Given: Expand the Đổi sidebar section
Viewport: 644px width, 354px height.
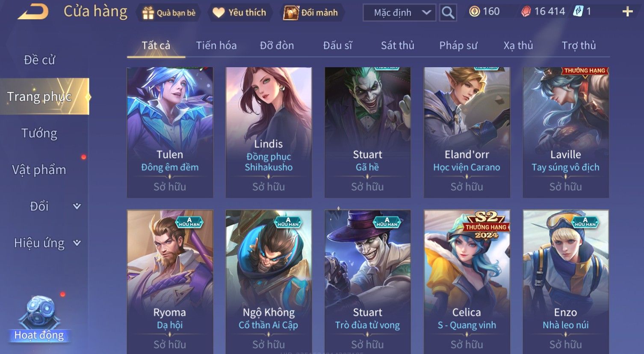Looking at the screenshot, I should click(77, 206).
